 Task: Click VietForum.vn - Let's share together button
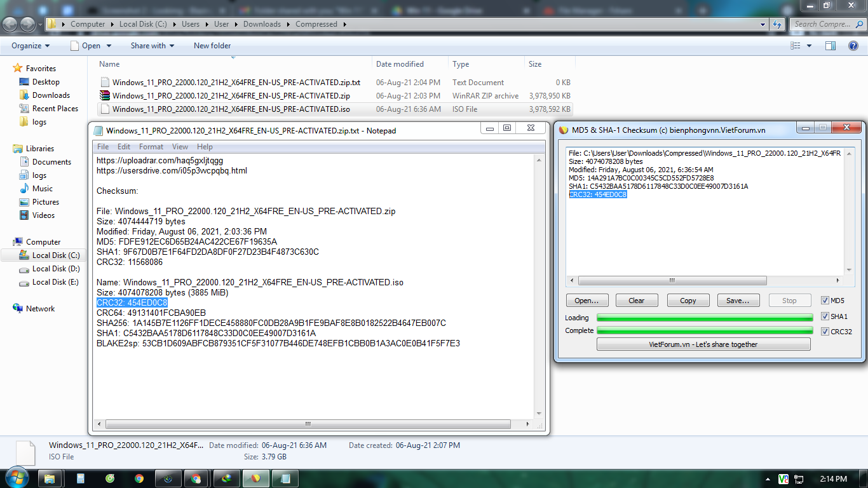pyautogui.click(x=703, y=344)
